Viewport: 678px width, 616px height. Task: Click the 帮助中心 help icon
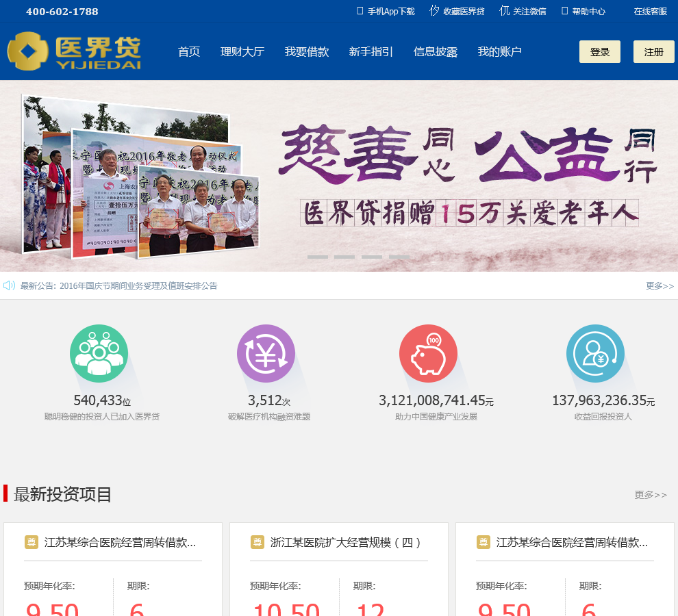tap(564, 11)
